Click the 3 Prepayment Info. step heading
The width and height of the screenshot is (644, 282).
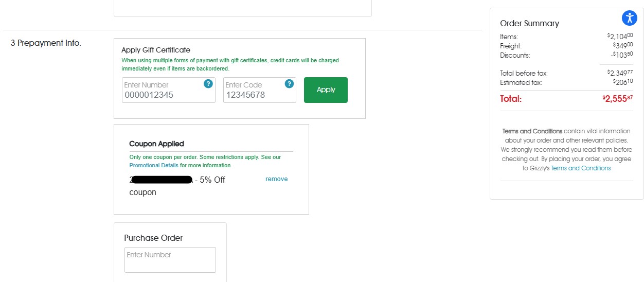pyautogui.click(x=46, y=43)
